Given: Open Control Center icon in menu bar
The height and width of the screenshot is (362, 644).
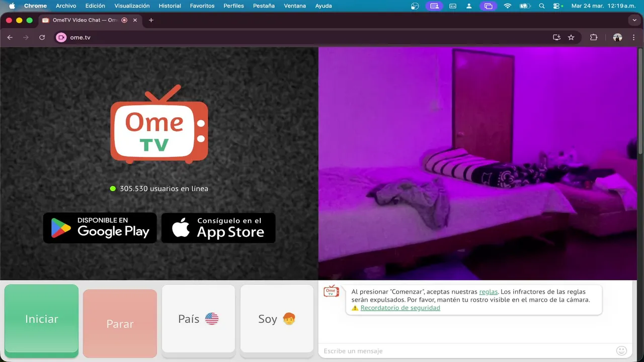Looking at the screenshot, I should (557, 6).
